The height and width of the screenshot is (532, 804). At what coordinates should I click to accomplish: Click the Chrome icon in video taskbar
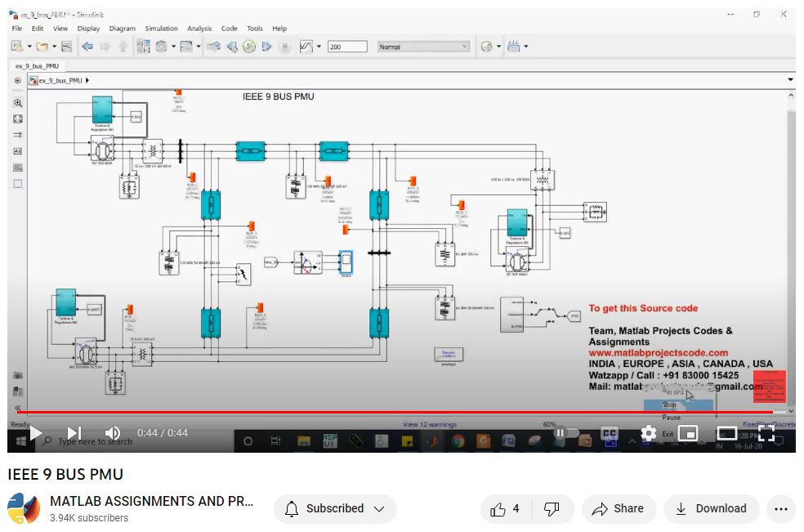pyautogui.click(x=458, y=441)
